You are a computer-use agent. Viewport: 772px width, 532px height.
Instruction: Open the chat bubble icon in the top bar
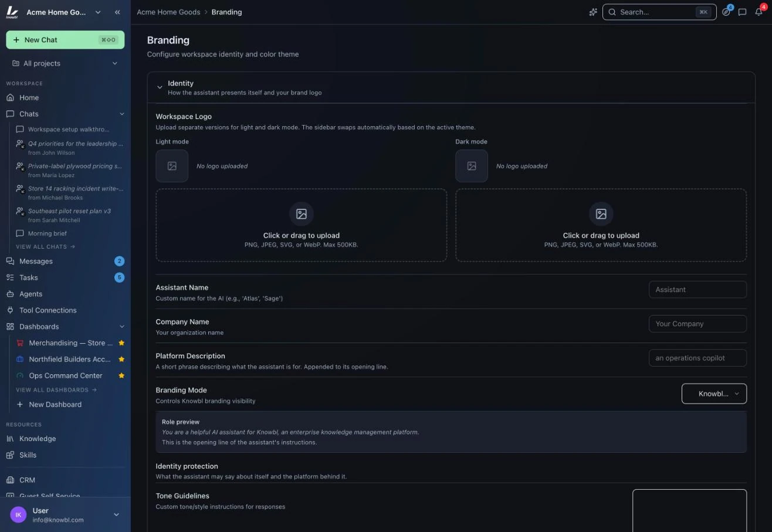742,12
